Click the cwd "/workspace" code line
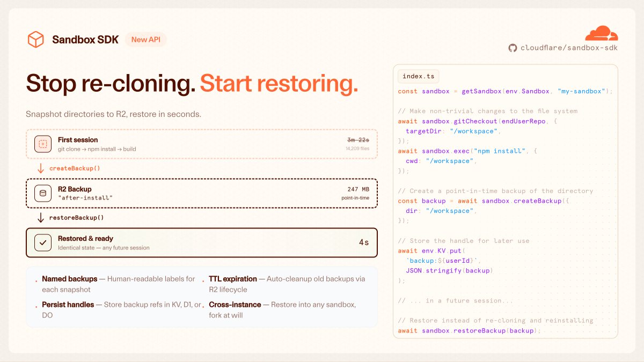The height and width of the screenshot is (362, 644). pos(442,161)
